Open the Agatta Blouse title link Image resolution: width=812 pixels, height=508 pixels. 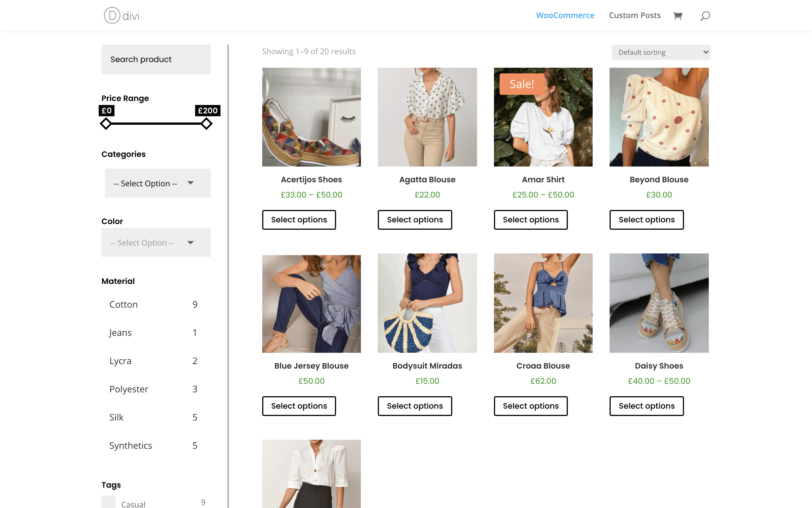click(x=427, y=180)
